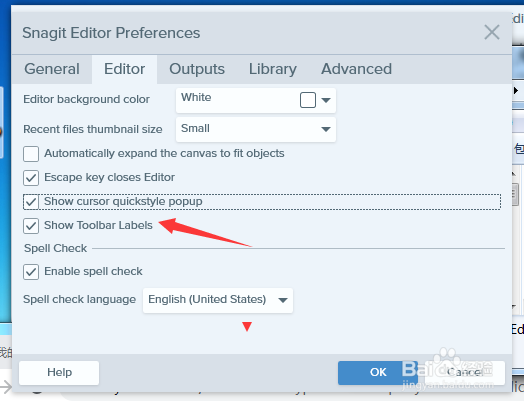The height and width of the screenshot is (404, 524).
Task: Close the Snagit Editor Preferences dialog
Action: click(492, 32)
